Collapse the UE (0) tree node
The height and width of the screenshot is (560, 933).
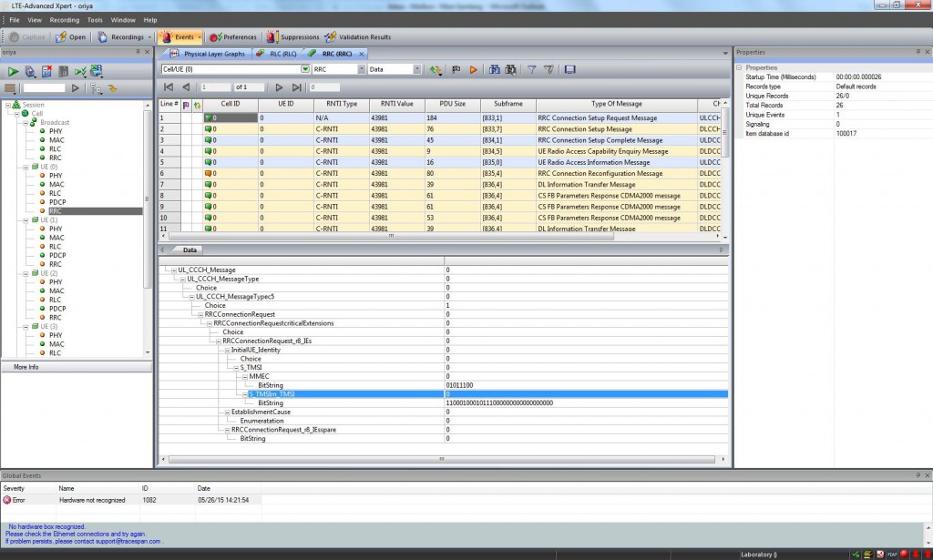pyautogui.click(x=26, y=167)
